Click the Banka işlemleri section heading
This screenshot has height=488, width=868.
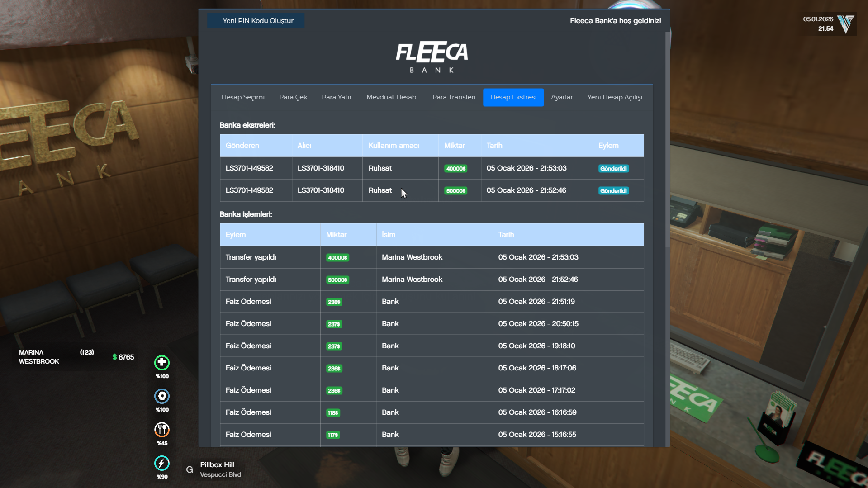(246, 214)
